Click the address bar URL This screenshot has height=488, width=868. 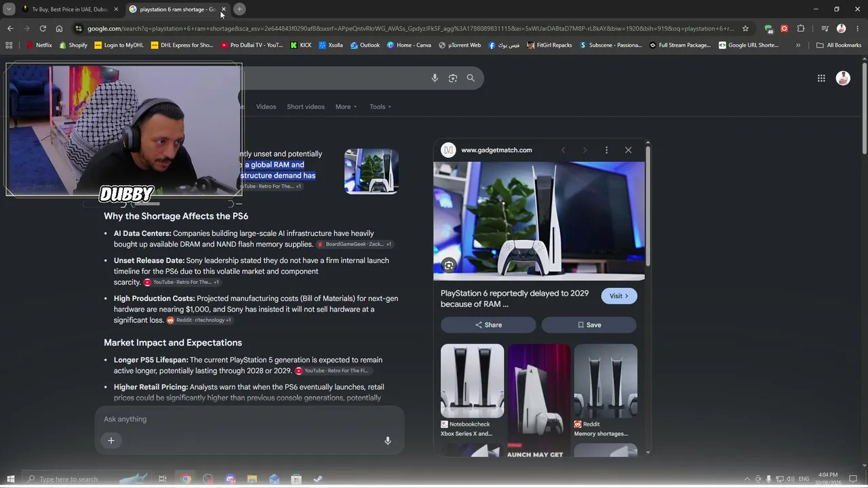click(410, 28)
